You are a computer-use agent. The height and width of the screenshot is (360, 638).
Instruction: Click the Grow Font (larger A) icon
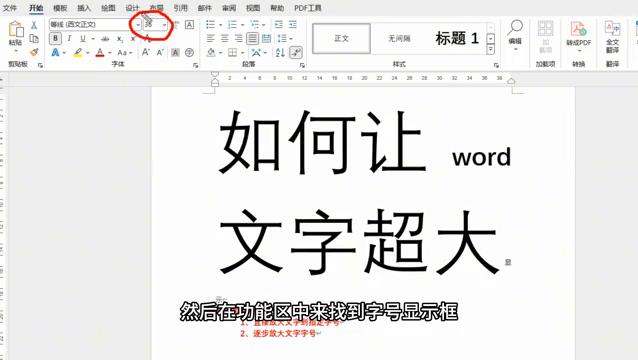[x=145, y=52]
